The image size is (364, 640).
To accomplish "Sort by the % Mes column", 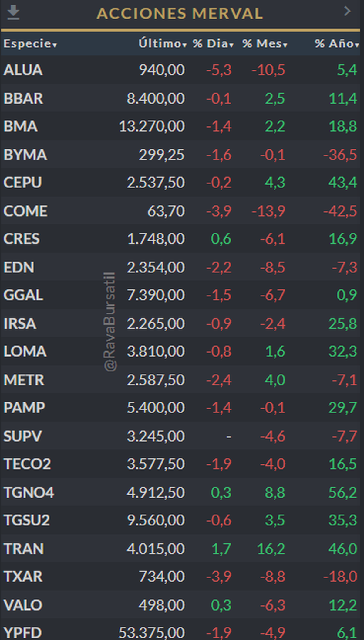I will click(265, 44).
